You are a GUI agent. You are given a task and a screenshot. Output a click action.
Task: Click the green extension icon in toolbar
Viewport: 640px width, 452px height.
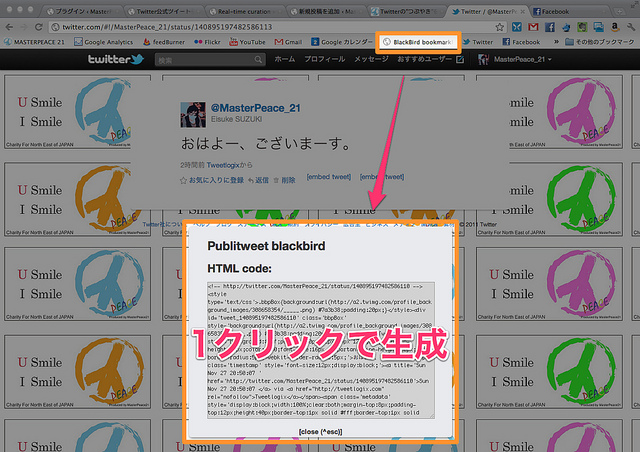click(x=582, y=27)
